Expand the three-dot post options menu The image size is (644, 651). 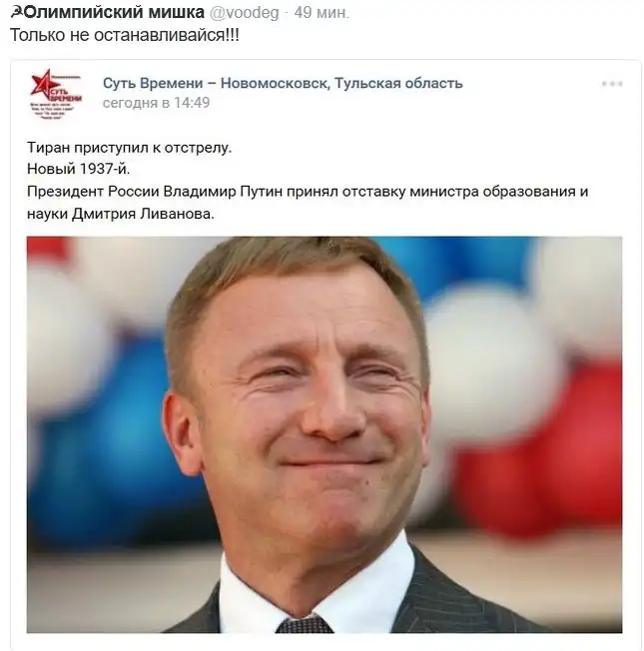(612, 84)
